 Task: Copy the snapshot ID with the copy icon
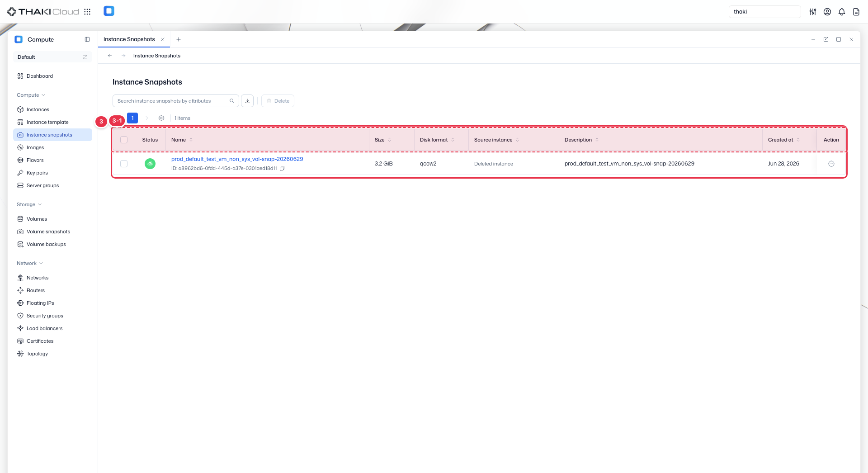(x=282, y=168)
